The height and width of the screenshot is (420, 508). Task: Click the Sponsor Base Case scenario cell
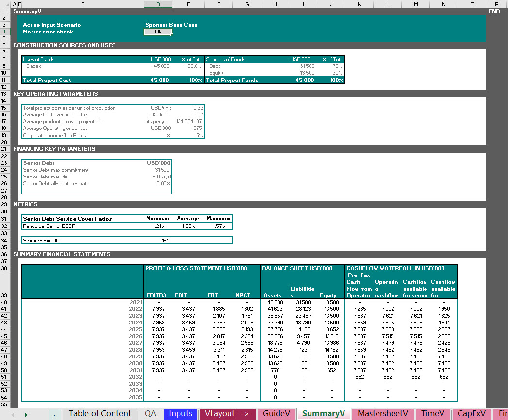point(171,25)
